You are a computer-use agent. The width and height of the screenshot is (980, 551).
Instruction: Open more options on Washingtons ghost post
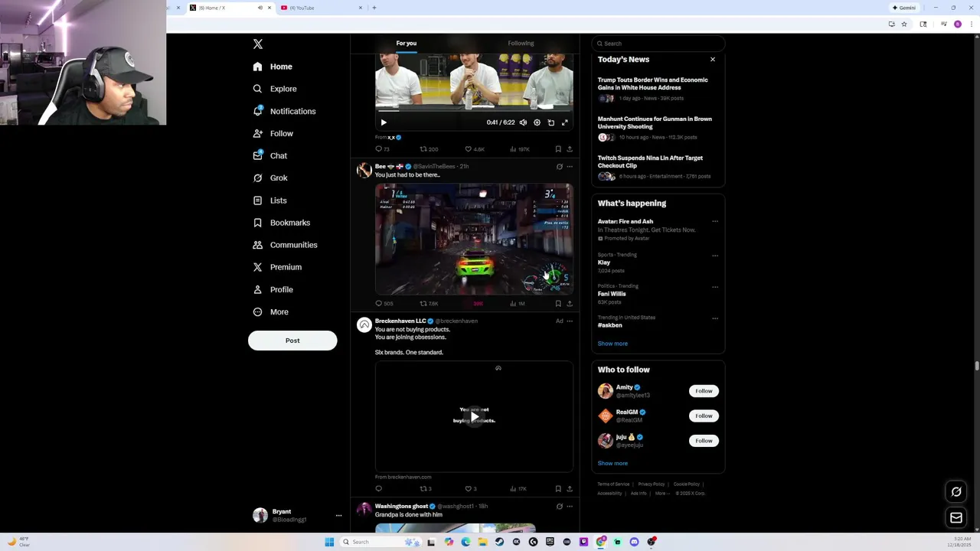(x=570, y=507)
